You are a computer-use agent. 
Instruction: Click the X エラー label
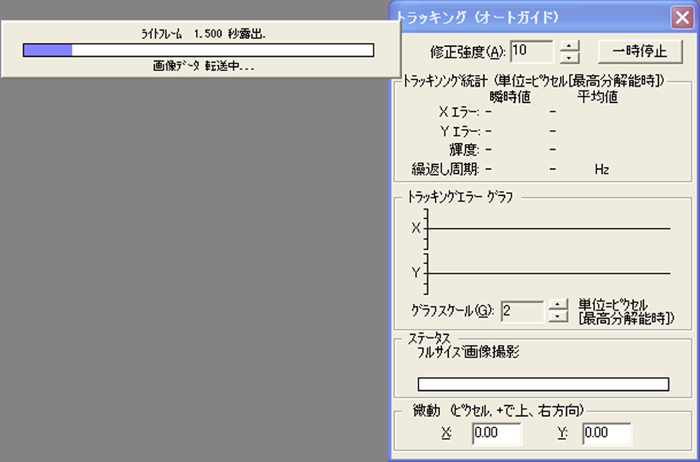click(459, 112)
